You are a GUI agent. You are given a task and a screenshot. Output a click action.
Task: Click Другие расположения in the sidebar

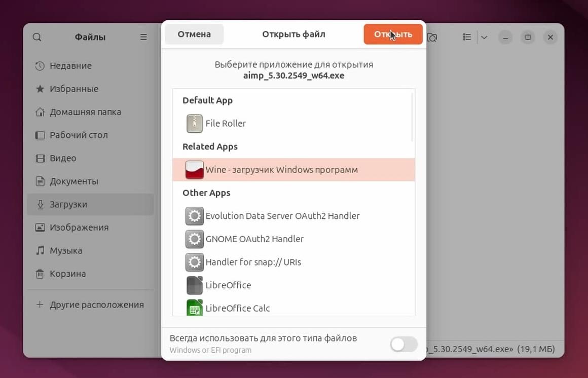(90, 305)
